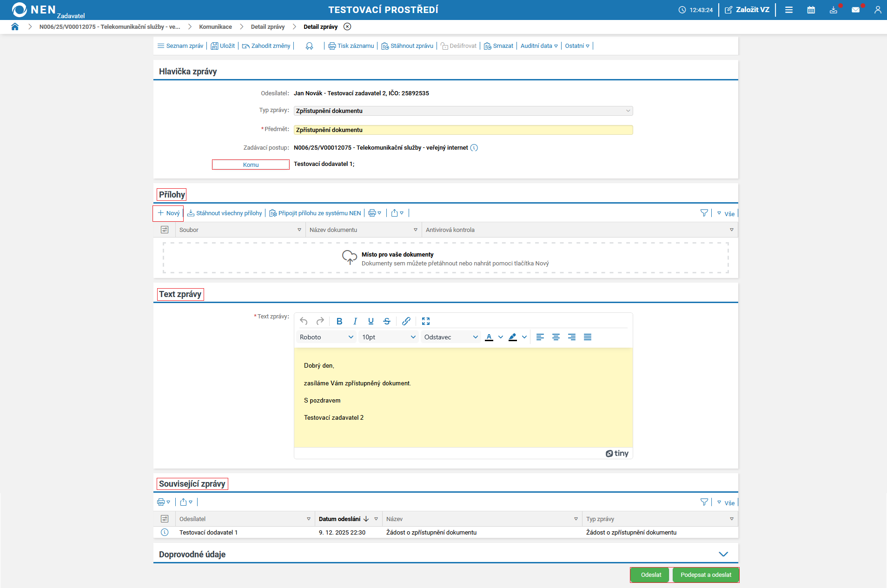Image resolution: width=887 pixels, height=588 pixels.
Task: Open the filter icon in Přílohy toolbar
Action: coord(704,213)
